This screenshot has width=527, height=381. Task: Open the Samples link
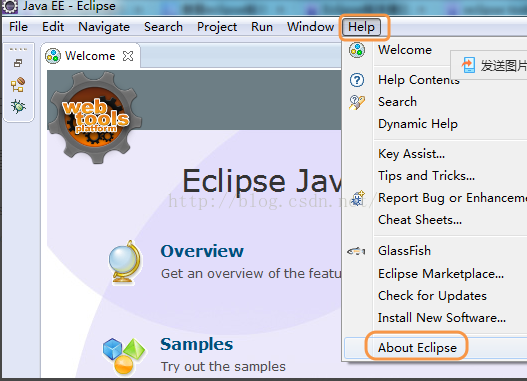[197, 344]
